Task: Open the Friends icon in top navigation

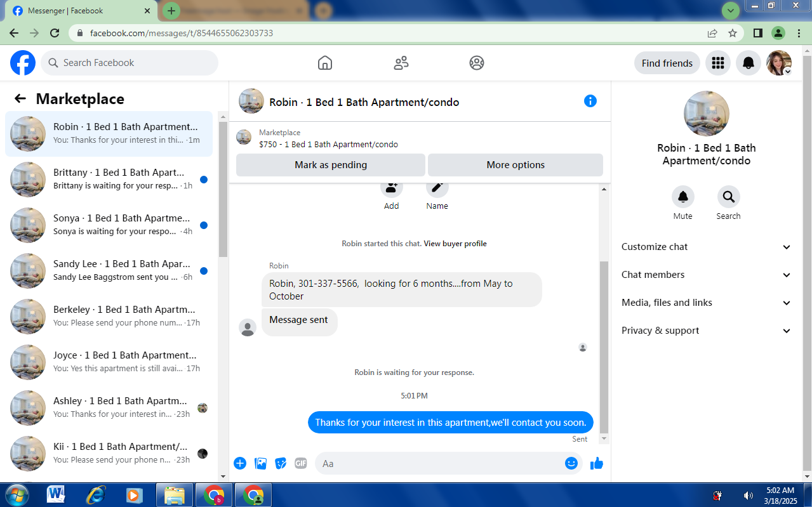Action: tap(401, 63)
